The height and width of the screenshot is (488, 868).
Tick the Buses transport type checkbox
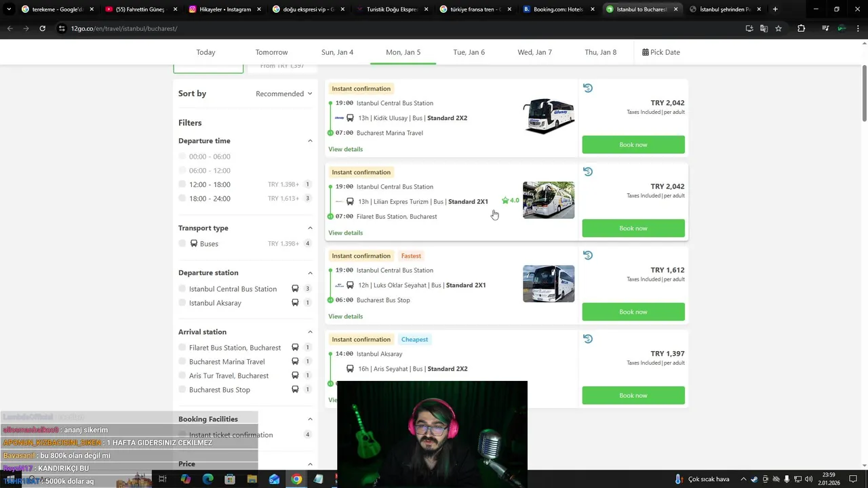[182, 243]
